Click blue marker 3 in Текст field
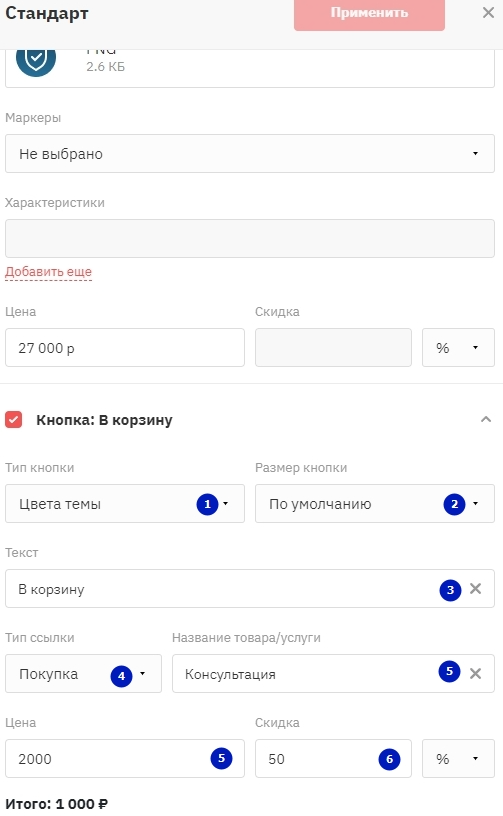 tap(450, 590)
